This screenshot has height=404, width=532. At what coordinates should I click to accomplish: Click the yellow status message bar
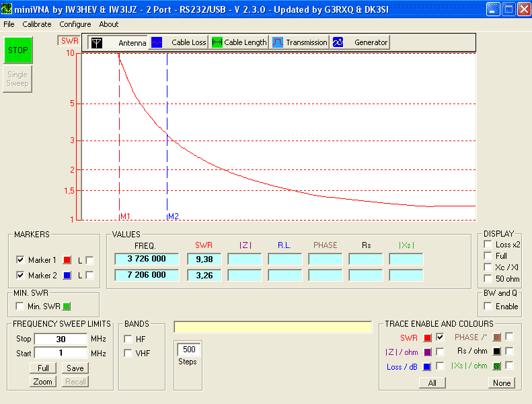(273, 327)
